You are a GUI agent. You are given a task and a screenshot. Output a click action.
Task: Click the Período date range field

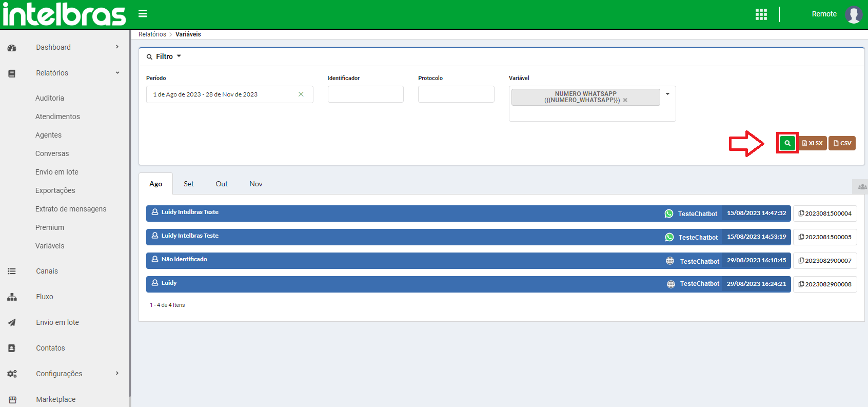[x=229, y=94]
